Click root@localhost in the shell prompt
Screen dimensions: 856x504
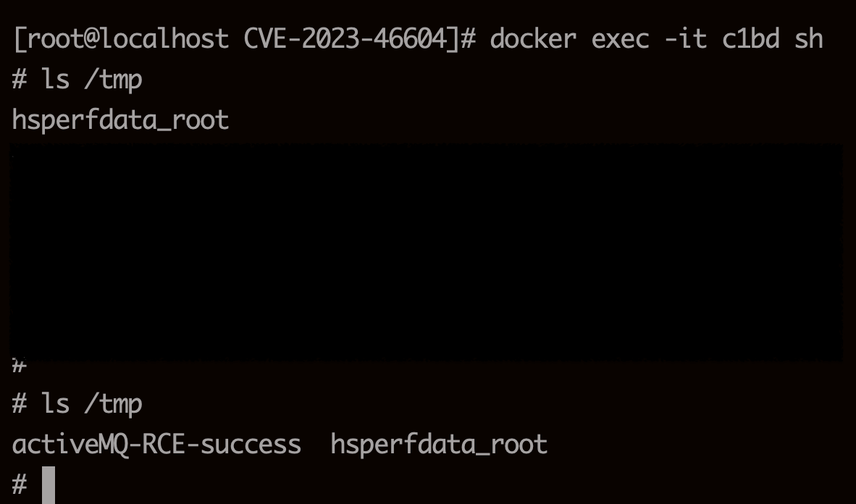[x=127, y=38]
